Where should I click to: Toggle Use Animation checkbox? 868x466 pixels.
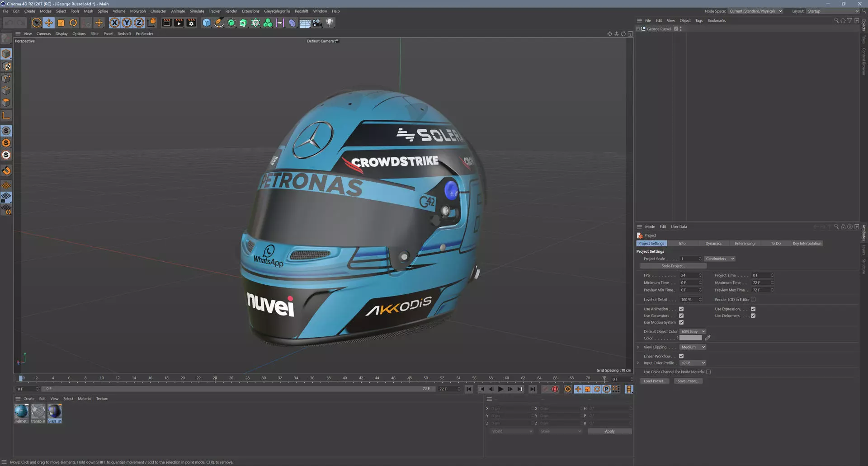point(681,309)
